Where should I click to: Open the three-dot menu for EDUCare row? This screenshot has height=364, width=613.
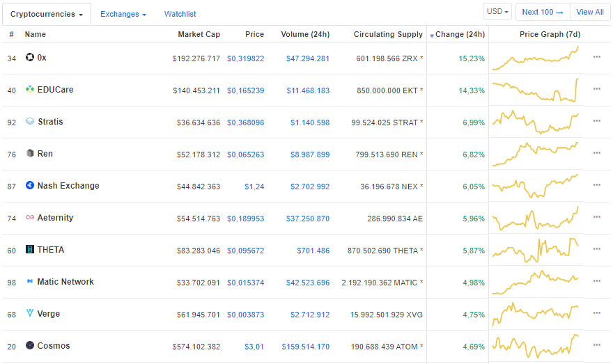[x=596, y=89]
